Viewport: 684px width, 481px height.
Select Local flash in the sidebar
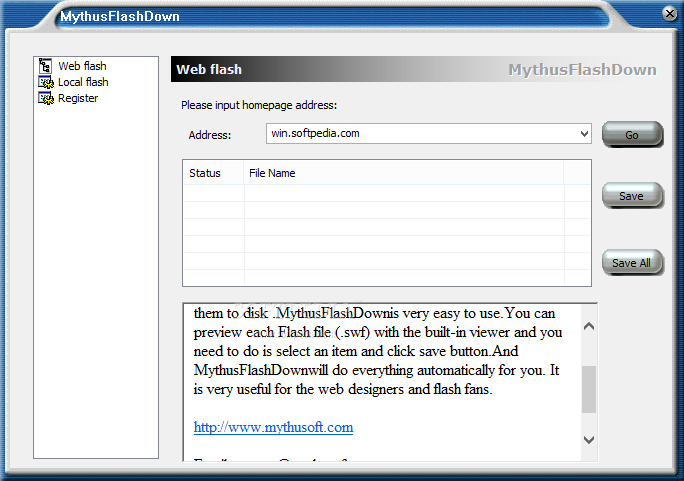point(83,82)
